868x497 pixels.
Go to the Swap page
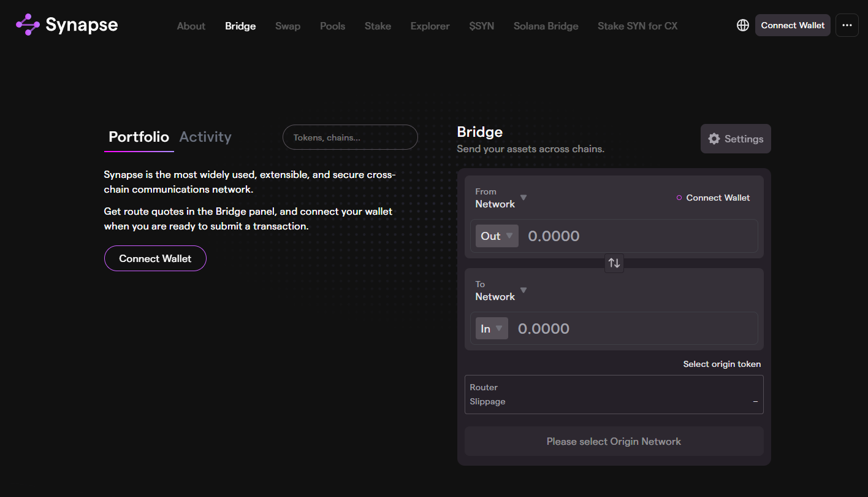click(287, 26)
